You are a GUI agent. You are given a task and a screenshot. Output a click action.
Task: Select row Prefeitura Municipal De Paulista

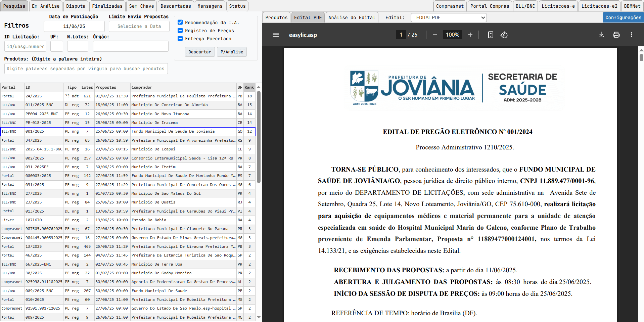click(x=128, y=96)
